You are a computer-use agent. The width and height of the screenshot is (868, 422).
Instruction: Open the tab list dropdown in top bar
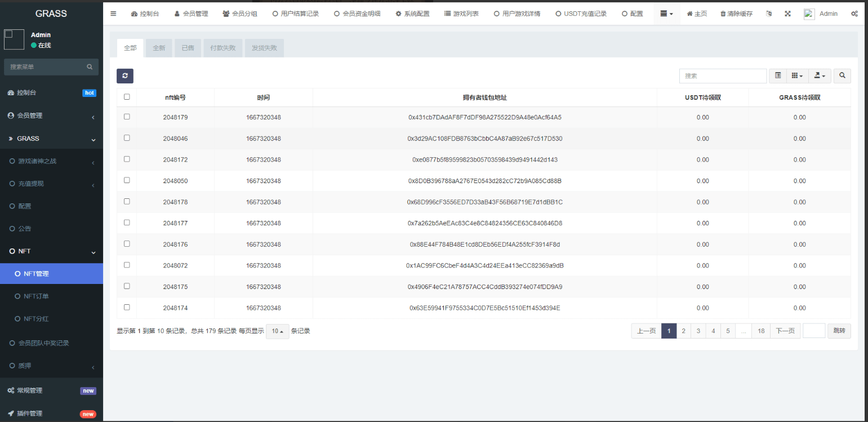click(x=667, y=14)
